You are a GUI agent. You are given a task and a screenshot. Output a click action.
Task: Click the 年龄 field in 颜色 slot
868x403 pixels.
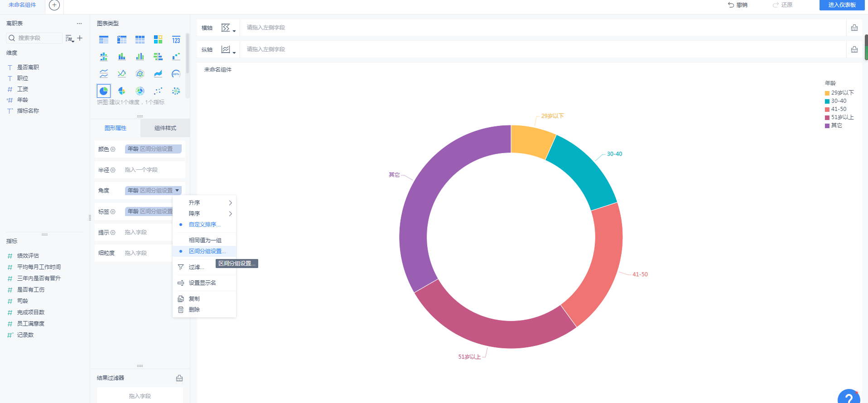tap(153, 149)
